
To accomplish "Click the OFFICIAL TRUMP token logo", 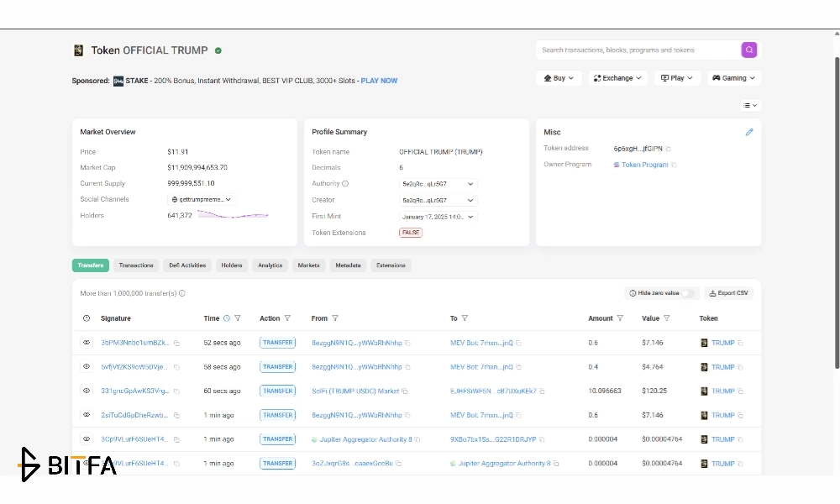I will (x=78, y=50).
